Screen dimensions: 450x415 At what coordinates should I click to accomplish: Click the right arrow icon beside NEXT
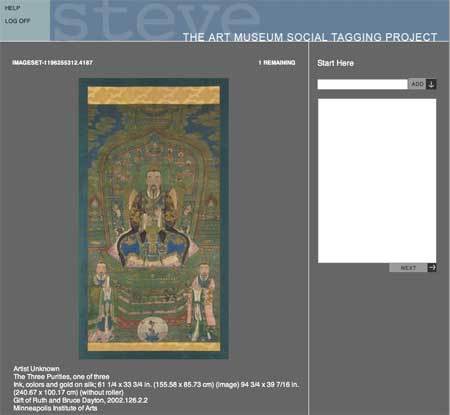432,267
